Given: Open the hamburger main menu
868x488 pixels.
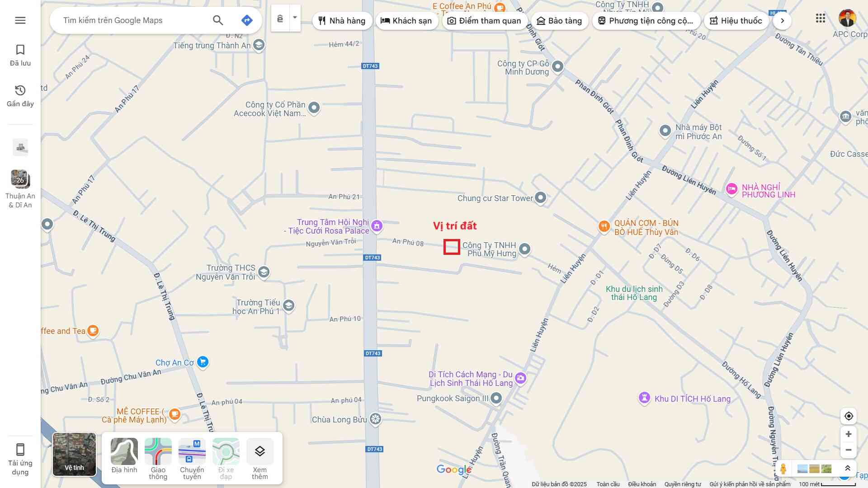Looking at the screenshot, I should [x=20, y=20].
